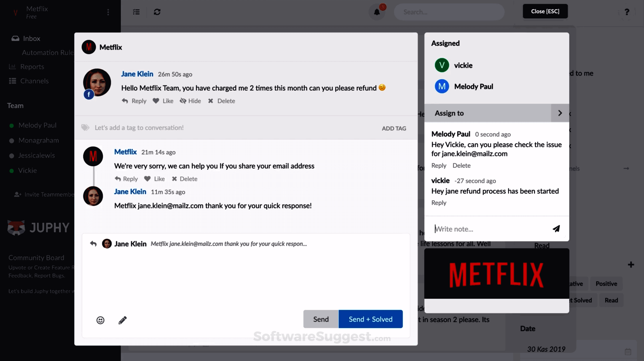
Task: Delete Melody Paul's internal note
Action: pyautogui.click(x=461, y=165)
